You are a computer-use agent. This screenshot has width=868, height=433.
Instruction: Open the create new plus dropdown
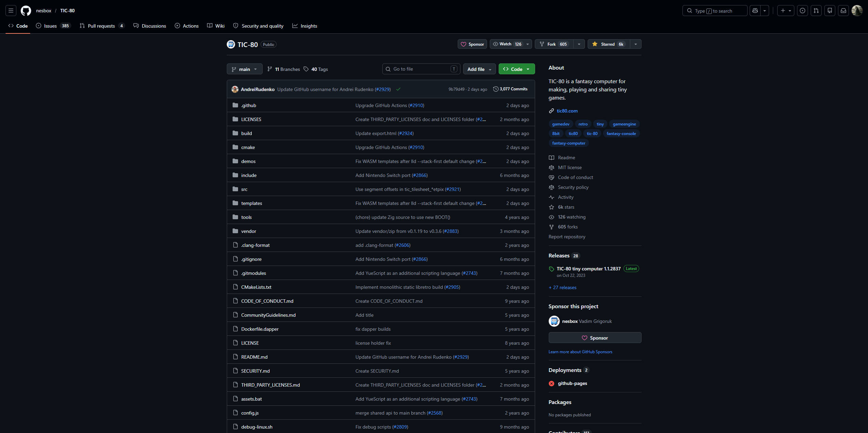click(786, 11)
